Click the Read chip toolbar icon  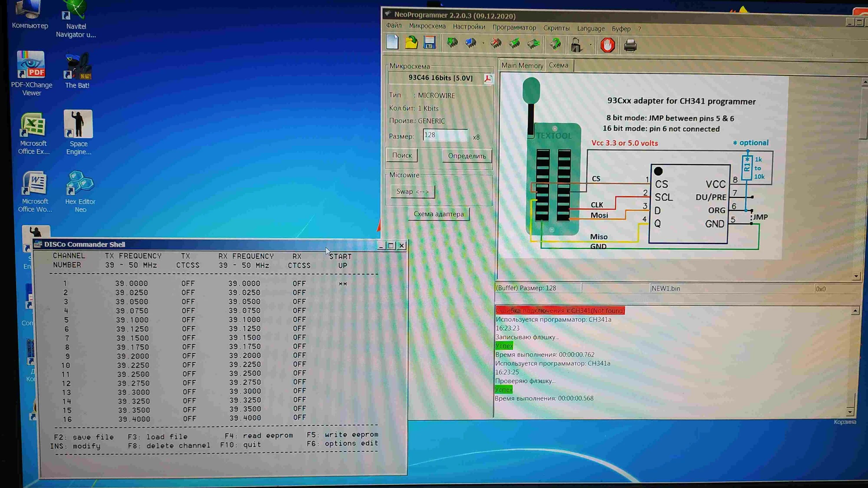click(452, 43)
